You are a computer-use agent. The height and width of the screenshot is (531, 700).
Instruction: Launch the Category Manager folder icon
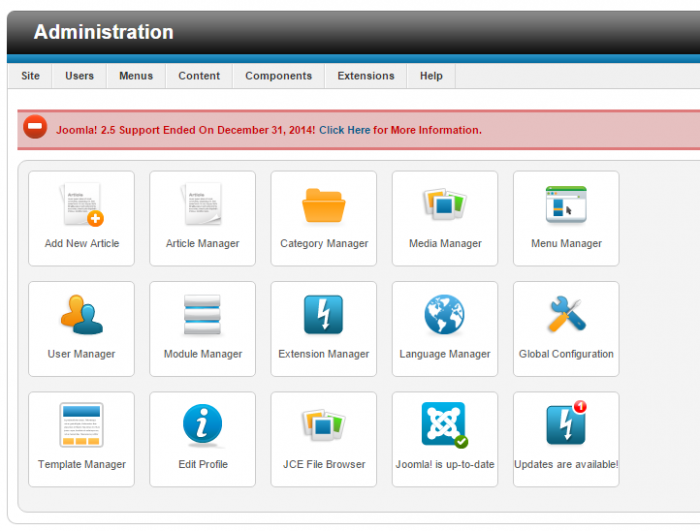(323, 206)
